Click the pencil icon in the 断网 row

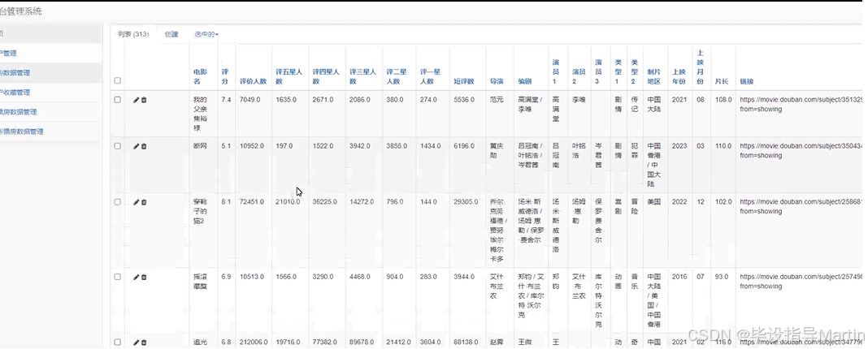pyautogui.click(x=137, y=147)
